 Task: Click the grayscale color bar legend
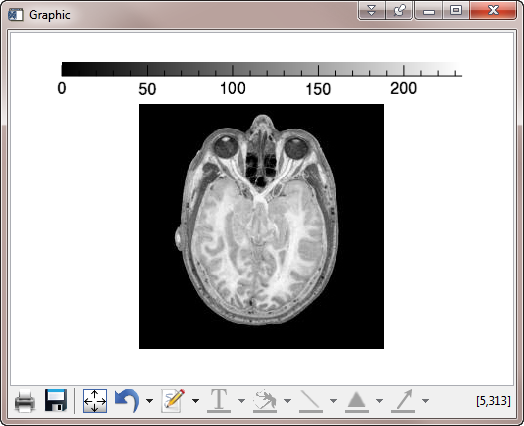click(262, 69)
